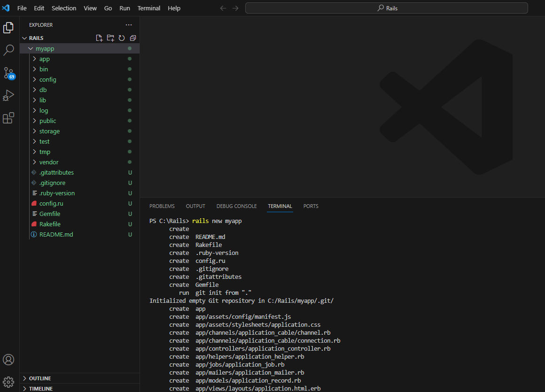Viewport: 545px width, 392px height.
Task: Expand the OUTLINE section
Action: coord(24,378)
